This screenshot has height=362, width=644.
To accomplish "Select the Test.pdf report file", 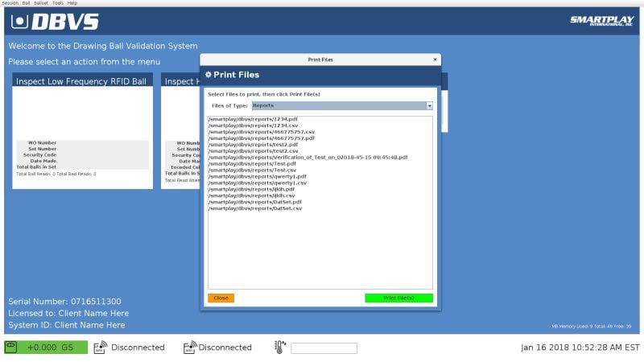I will 252,164.
